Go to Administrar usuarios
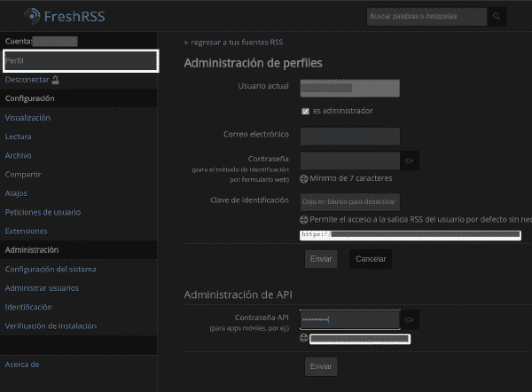Image resolution: width=532 pixels, height=392 pixels. click(x=42, y=288)
